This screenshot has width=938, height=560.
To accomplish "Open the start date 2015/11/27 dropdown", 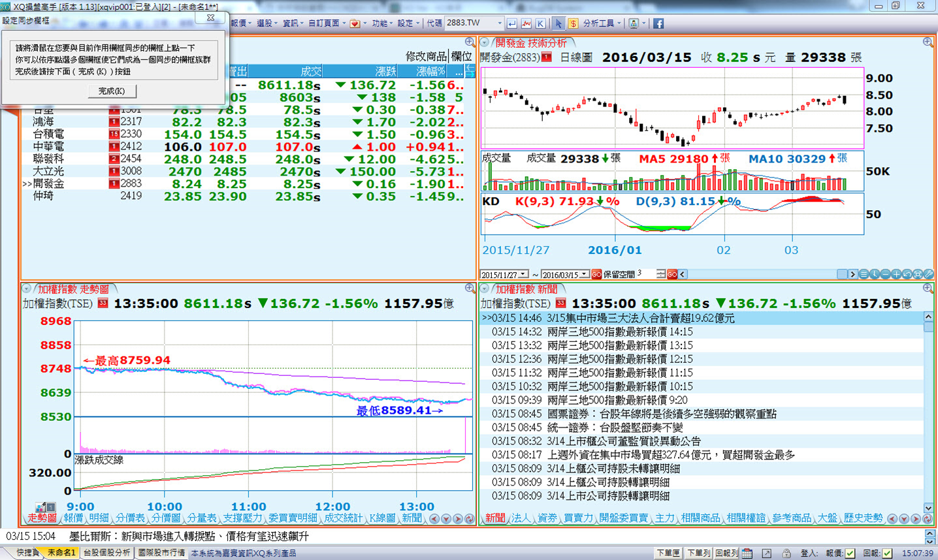I will [523, 275].
